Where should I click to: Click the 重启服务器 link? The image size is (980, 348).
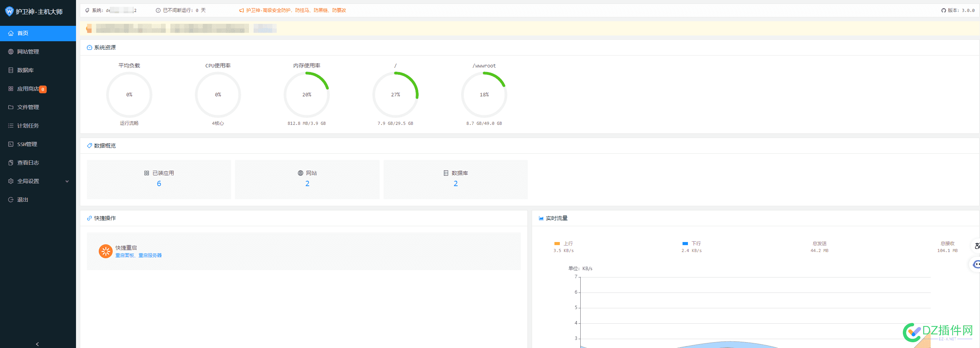(x=150, y=256)
